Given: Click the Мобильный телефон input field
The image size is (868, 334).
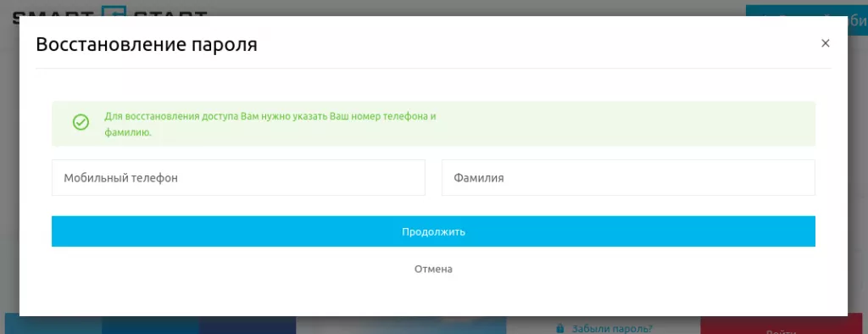Looking at the screenshot, I should 238,178.
